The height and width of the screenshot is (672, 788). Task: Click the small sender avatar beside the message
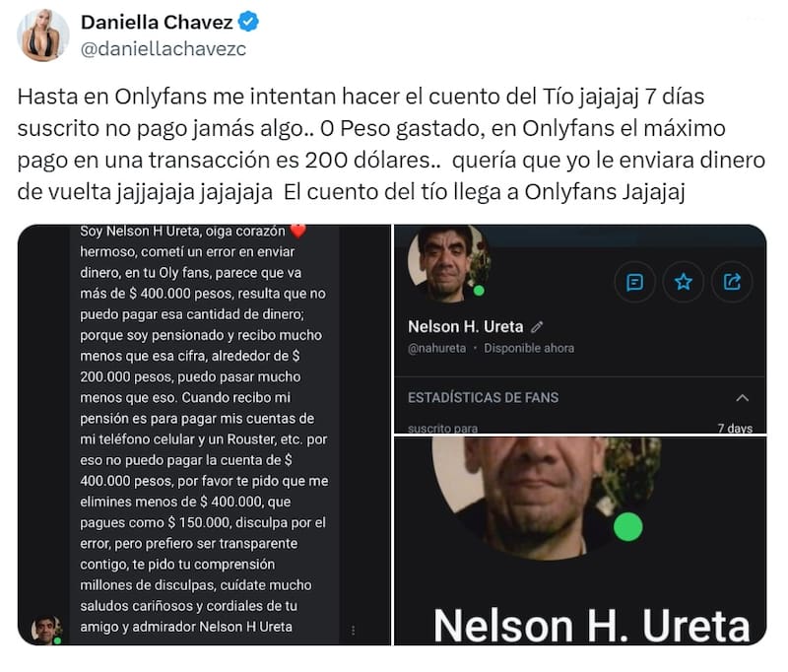pos(45,630)
